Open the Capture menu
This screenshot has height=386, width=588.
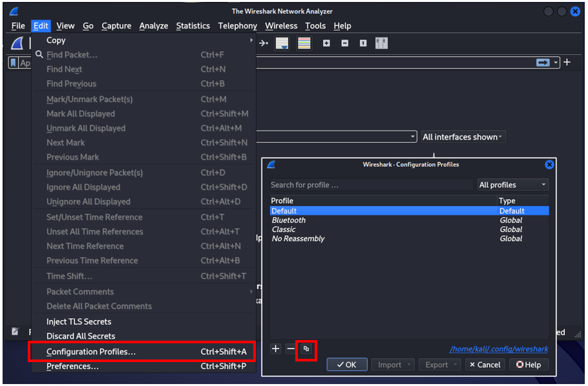click(x=116, y=26)
